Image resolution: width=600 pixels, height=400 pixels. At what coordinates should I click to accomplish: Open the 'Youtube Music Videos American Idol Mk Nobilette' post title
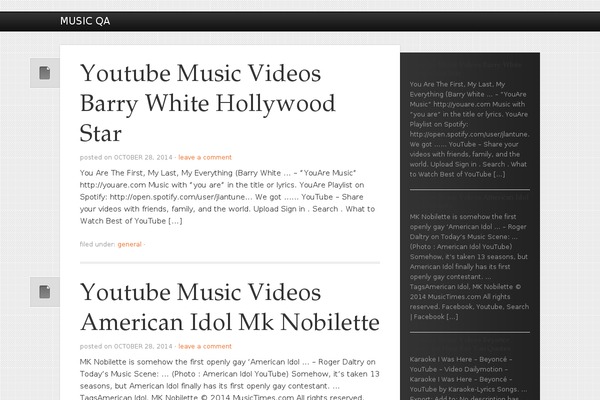230,307
